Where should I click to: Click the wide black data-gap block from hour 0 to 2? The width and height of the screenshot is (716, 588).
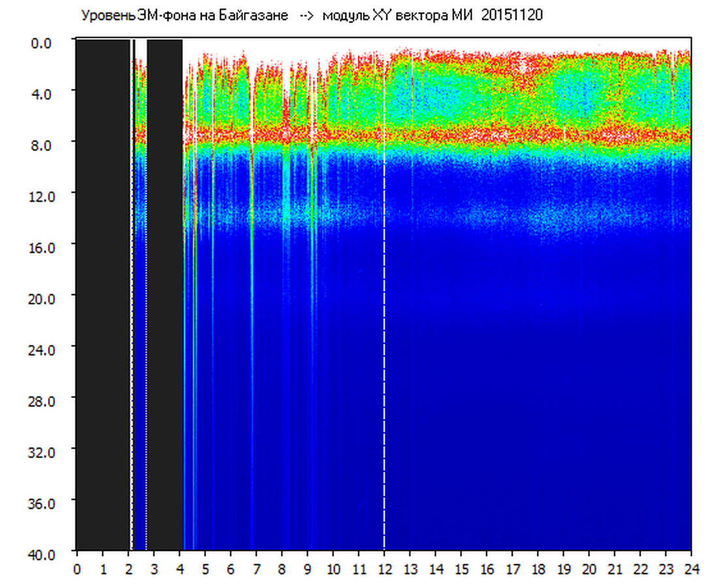click(x=103, y=295)
